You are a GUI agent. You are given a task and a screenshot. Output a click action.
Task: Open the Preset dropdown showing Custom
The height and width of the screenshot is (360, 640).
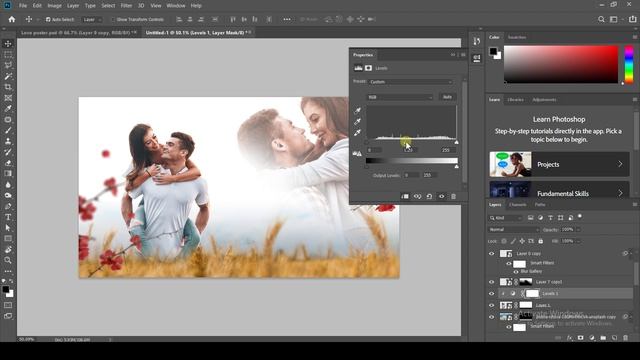click(411, 82)
